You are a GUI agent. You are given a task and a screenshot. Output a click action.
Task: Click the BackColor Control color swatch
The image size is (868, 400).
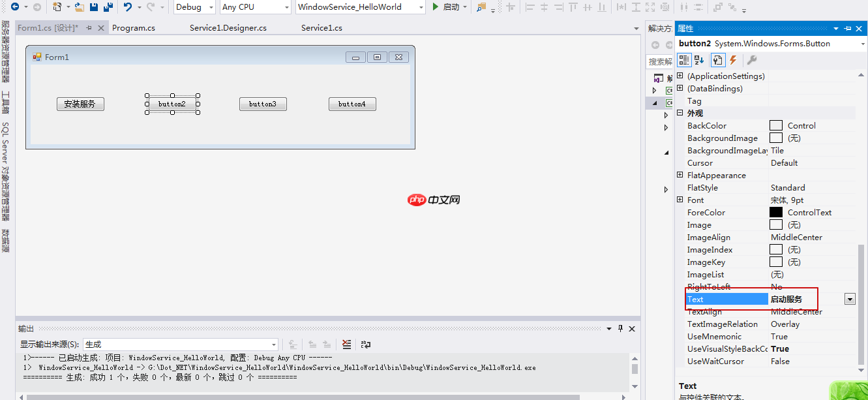[x=776, y=126]
